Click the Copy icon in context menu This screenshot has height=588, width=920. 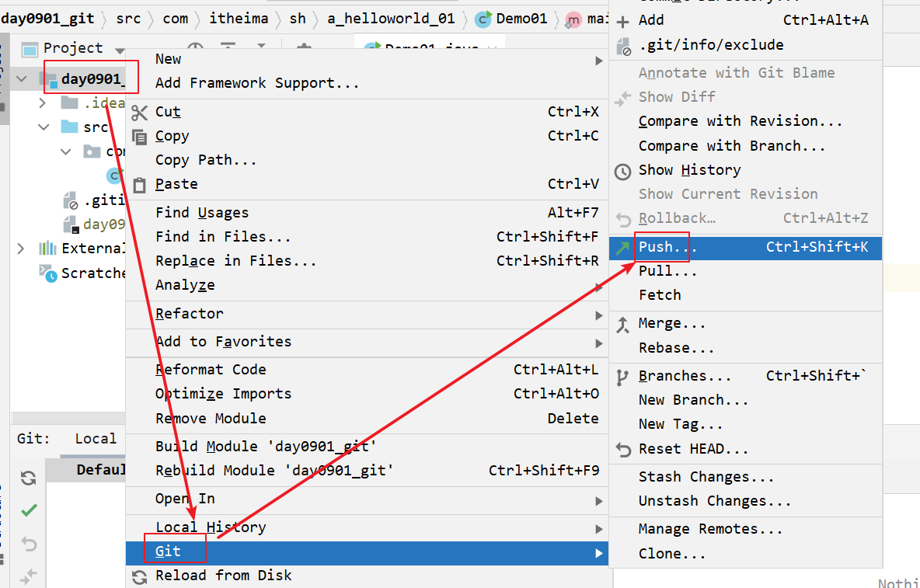point(140,137)
